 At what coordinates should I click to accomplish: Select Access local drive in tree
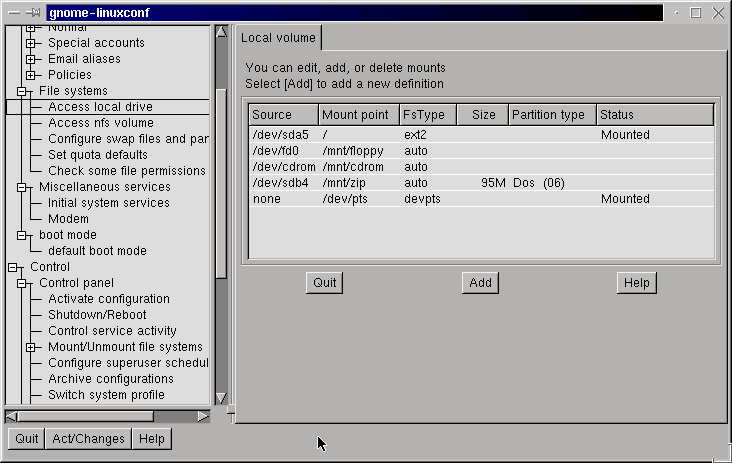(100, 107)
